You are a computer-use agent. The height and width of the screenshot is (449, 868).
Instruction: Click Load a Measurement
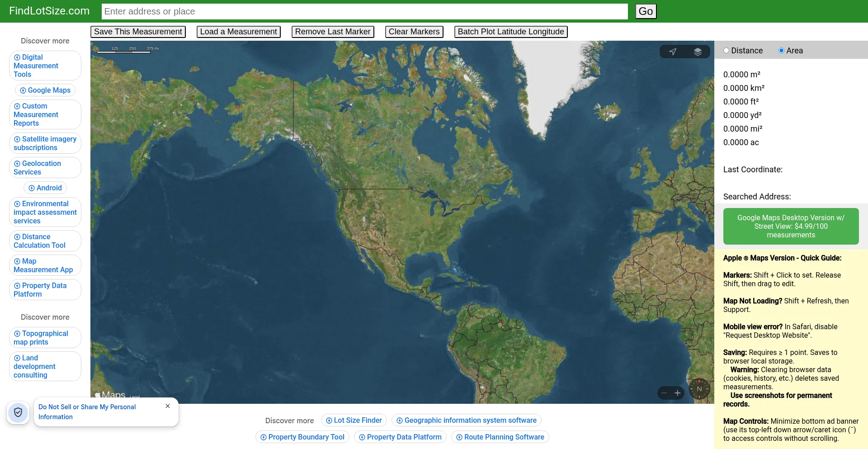[x=239, y=32]
